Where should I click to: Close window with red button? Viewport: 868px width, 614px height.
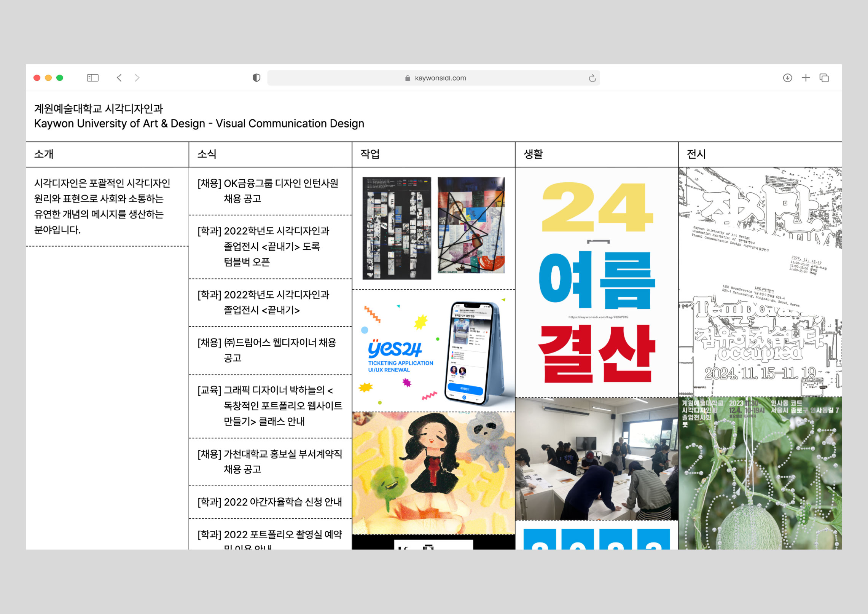point(37,78)
